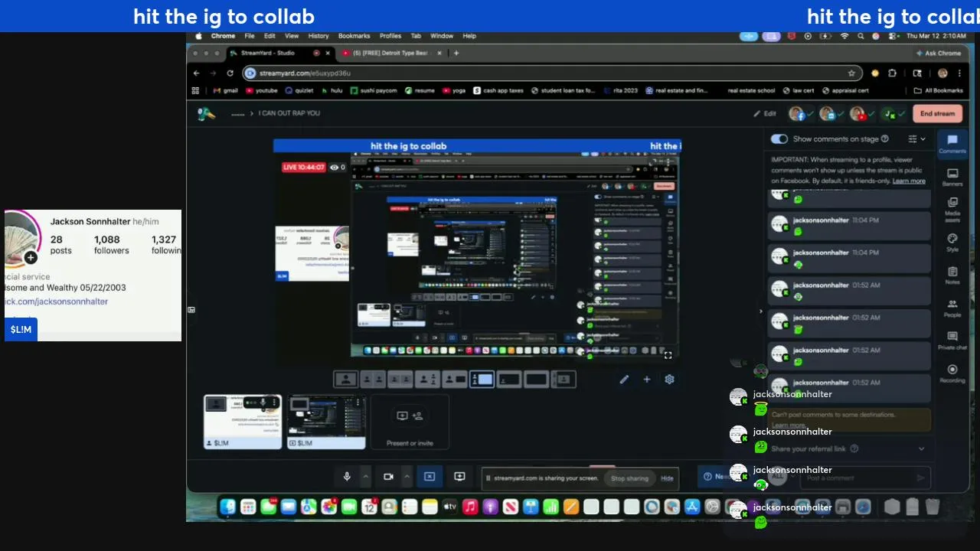Follow the Learn more Facebook link

coord(909,181)
